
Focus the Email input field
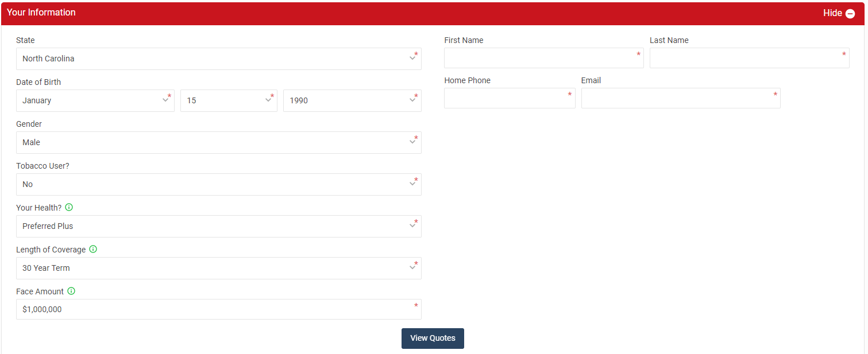click(680, 98)
